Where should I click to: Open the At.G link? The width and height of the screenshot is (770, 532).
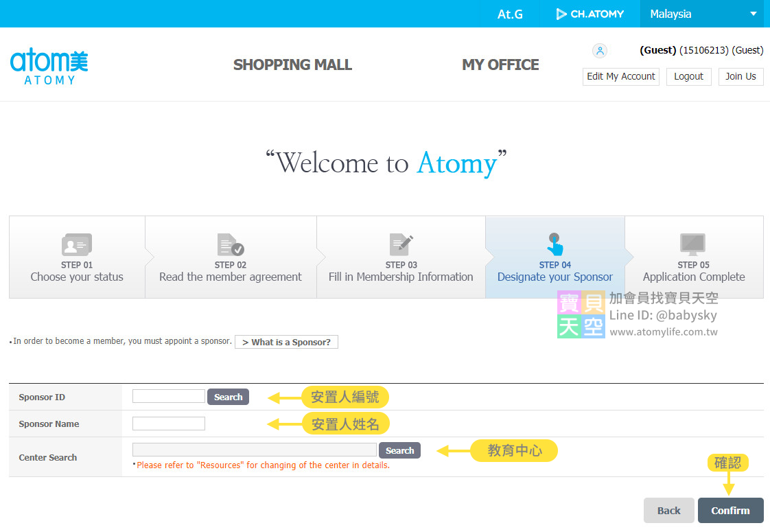tap(510, 14)
